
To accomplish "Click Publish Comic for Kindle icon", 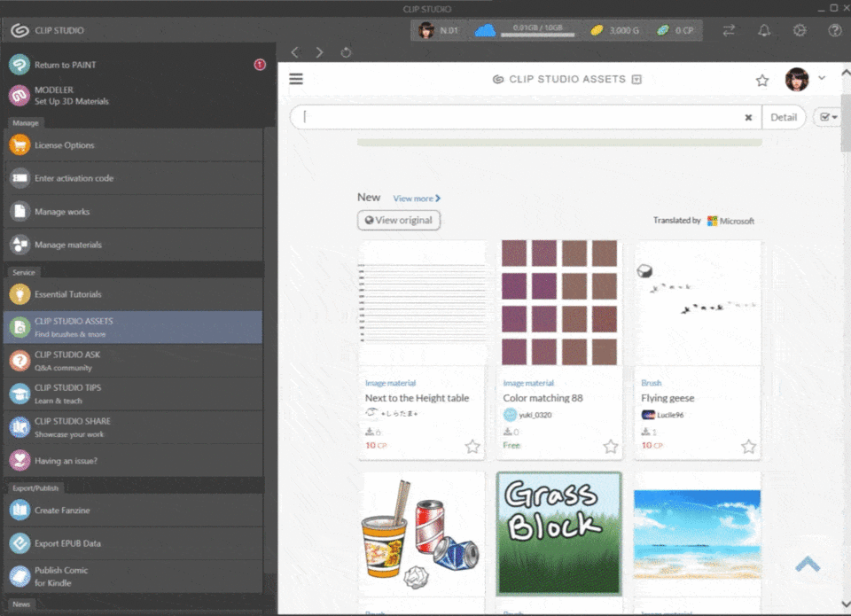I will [20, 576].
